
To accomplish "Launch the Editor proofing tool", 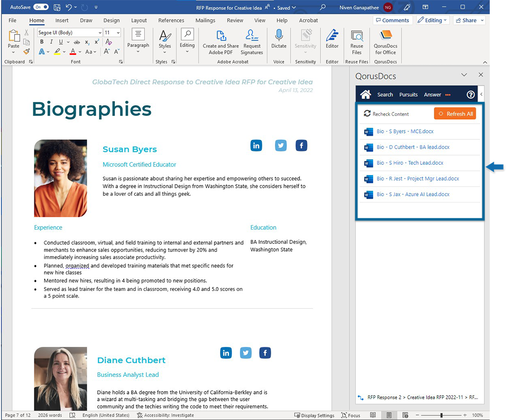I will (332, 39).
